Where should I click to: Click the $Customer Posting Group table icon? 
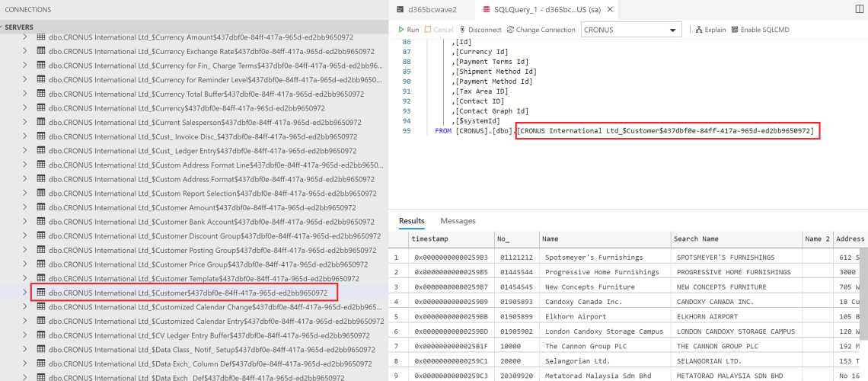pyautogui.click(x=40, y=250)
